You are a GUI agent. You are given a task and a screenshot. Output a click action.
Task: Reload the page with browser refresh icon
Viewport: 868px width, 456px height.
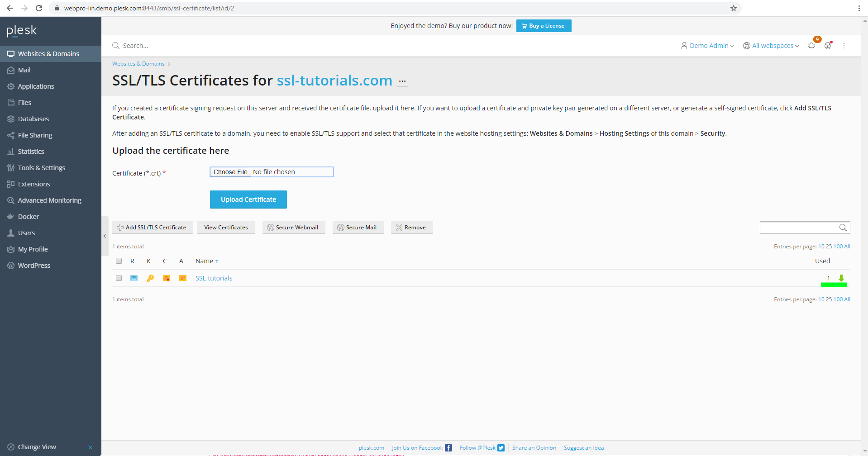[x=39, y=8]
